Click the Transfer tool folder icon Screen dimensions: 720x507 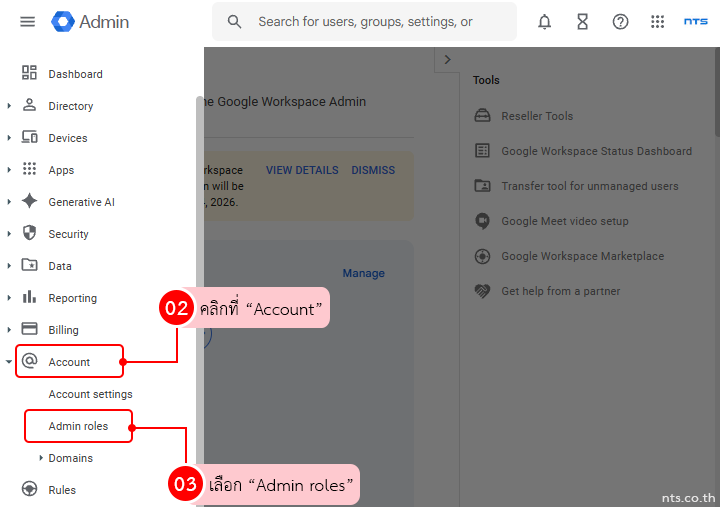482,186
